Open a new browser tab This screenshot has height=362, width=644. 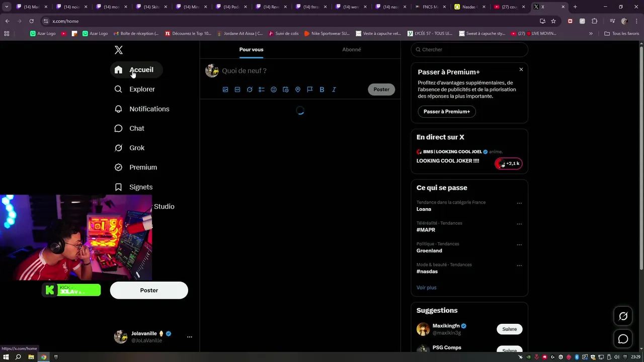[575, 7]
